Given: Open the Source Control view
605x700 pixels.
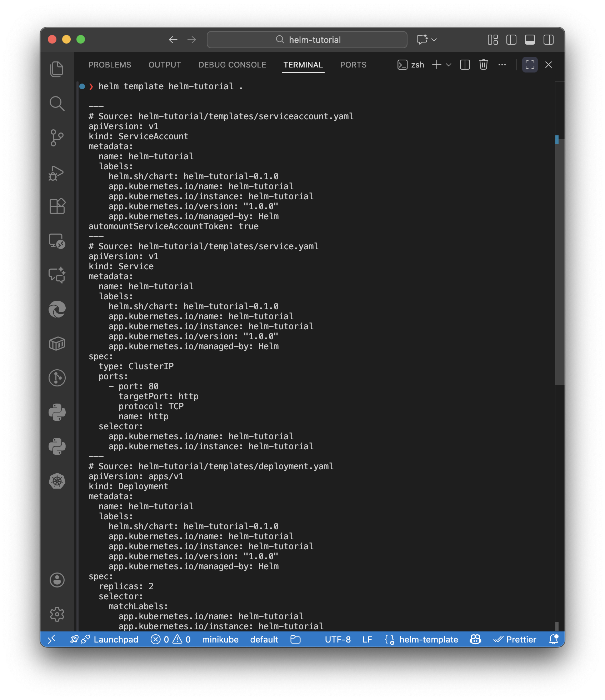Looking at the screenshot, I should click(57, 138).
